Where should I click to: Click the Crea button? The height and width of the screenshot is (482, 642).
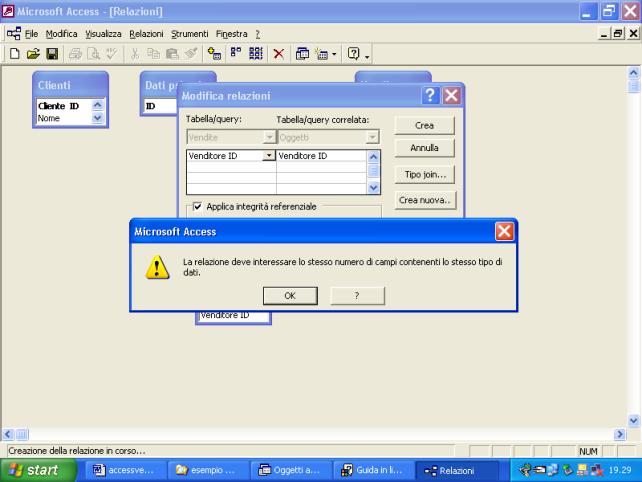pos(425,125)
